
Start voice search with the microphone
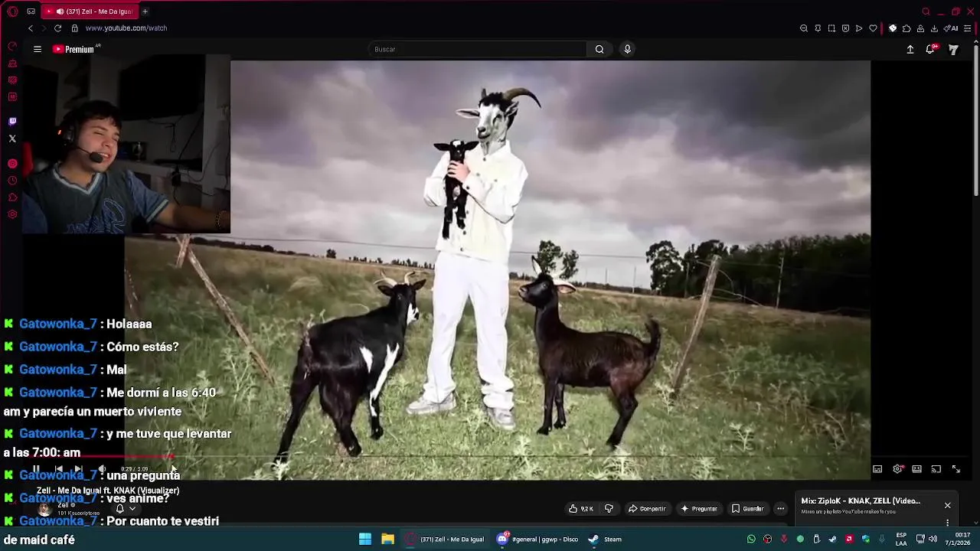(627, 49)
